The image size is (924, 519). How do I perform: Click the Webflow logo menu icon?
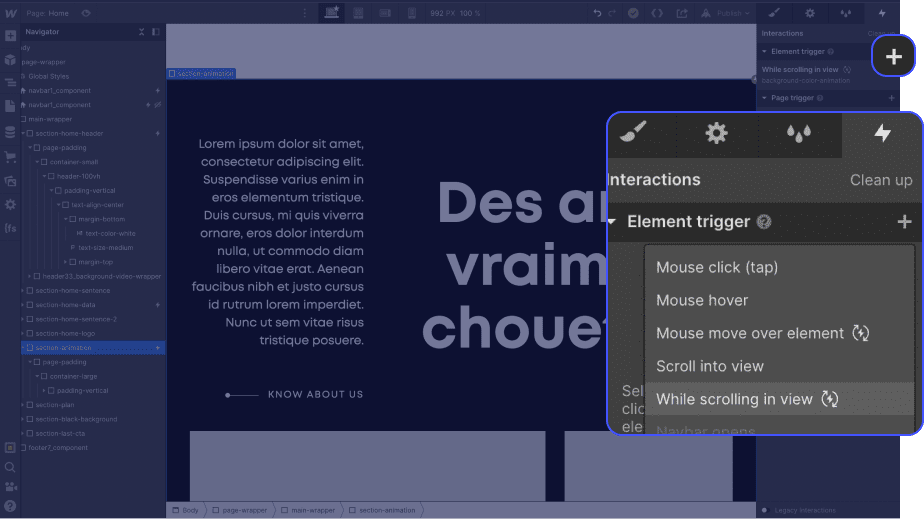click(11, 13)
